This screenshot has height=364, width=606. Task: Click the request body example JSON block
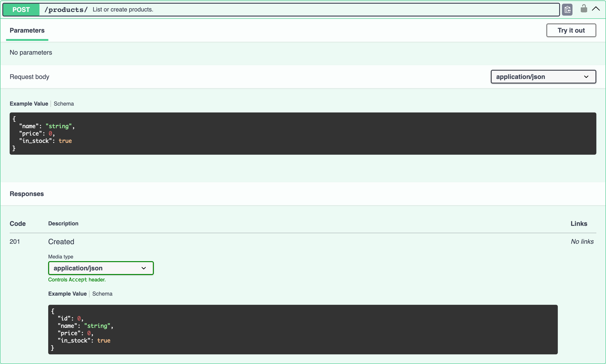303,133
